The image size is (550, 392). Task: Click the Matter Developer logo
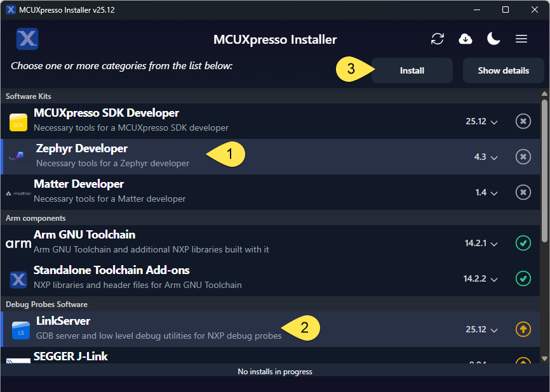(18, 192)
